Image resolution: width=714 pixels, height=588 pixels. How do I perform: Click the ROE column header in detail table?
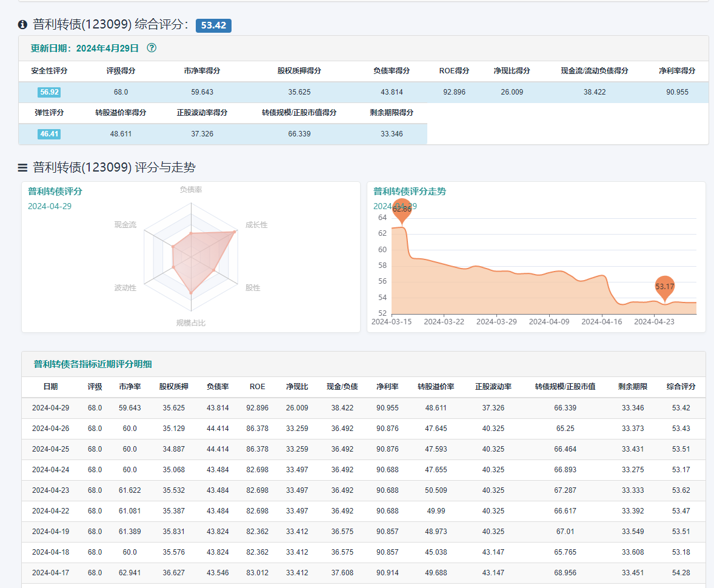[257, 387]
